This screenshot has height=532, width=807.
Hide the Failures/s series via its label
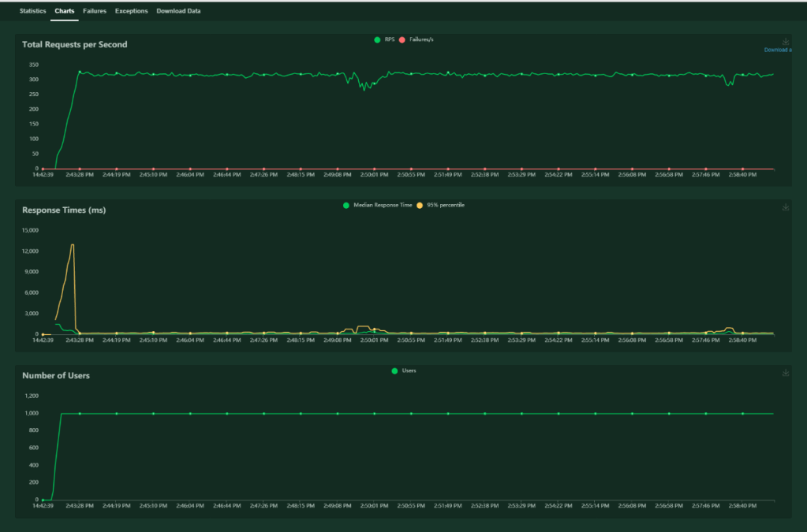click(421, 39)
